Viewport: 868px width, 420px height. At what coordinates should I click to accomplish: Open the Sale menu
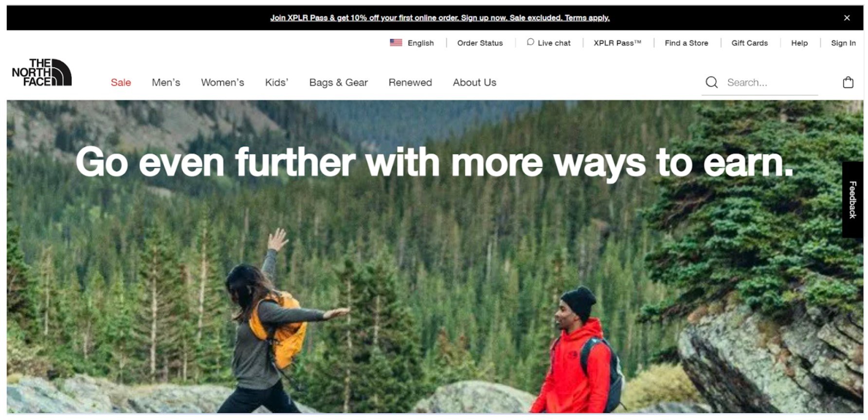point(121,83)
